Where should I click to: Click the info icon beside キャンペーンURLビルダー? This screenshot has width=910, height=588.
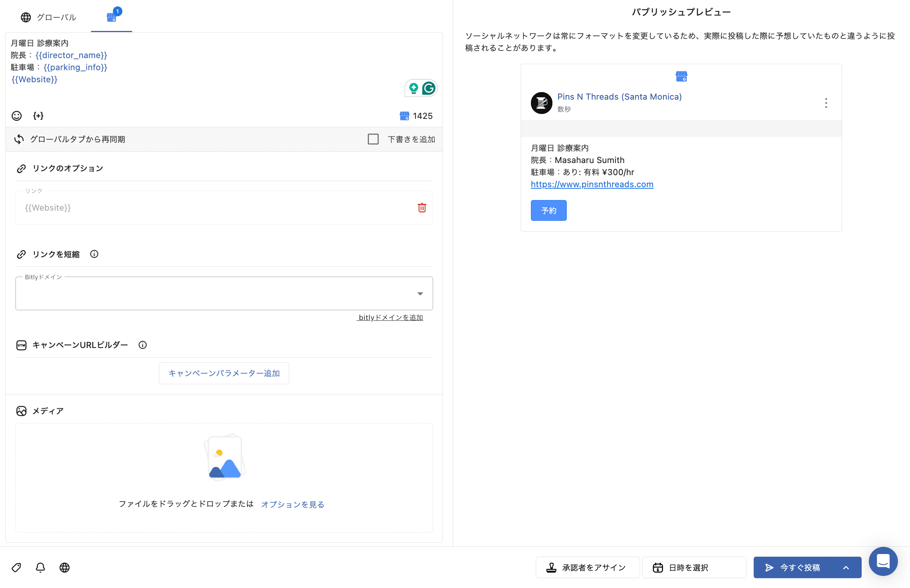coord(142,345)
